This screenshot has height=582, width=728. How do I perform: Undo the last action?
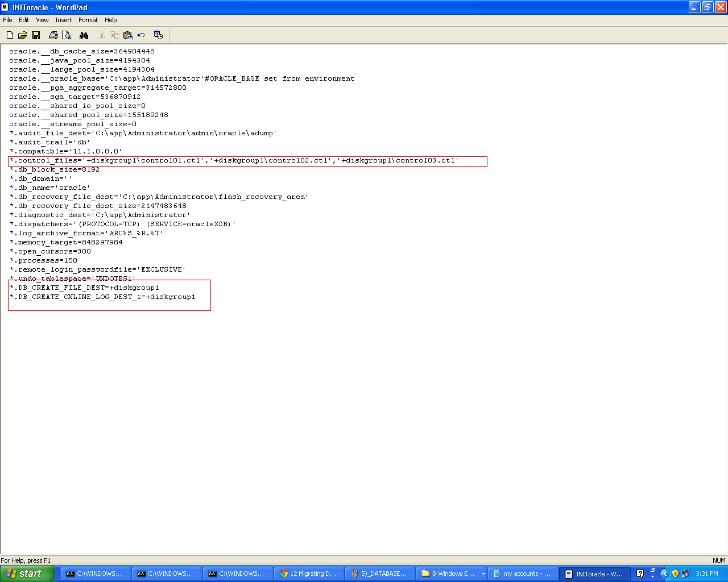point(141,35)
